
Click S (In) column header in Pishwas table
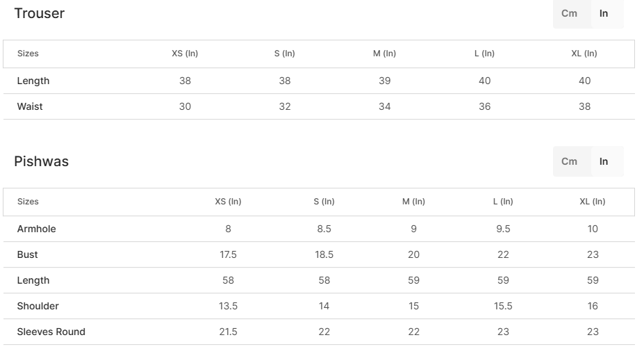[324, 202]
